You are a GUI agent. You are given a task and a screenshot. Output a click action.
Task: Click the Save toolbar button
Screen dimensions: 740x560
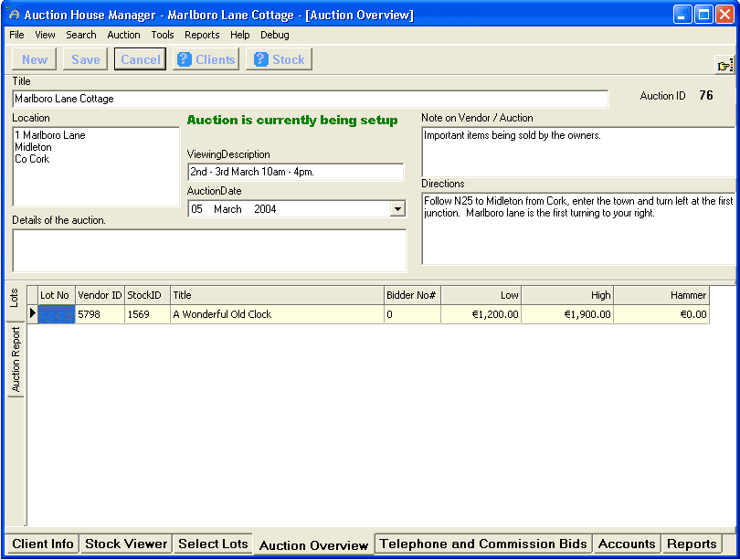86,59
